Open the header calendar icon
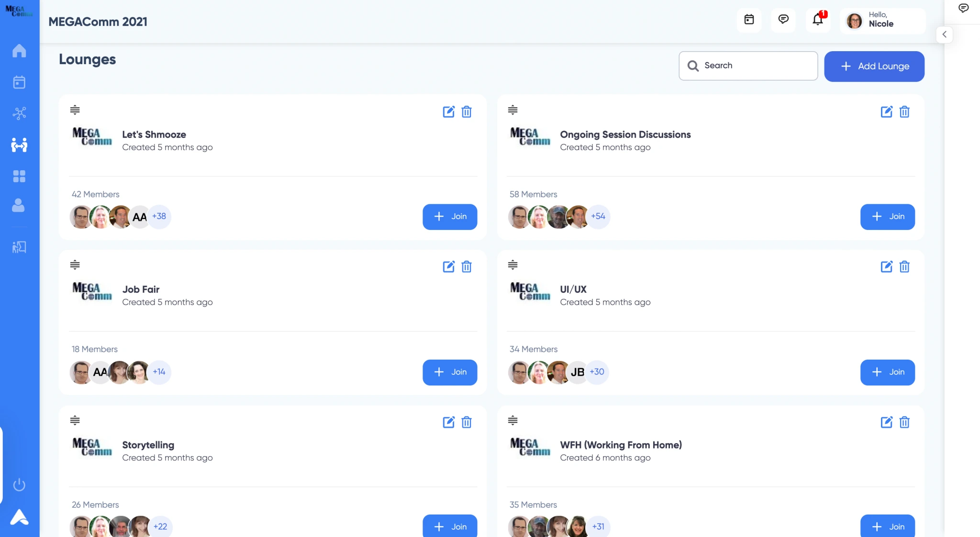The height and width of the screenshot is (537, 980). tap(749, 20)
